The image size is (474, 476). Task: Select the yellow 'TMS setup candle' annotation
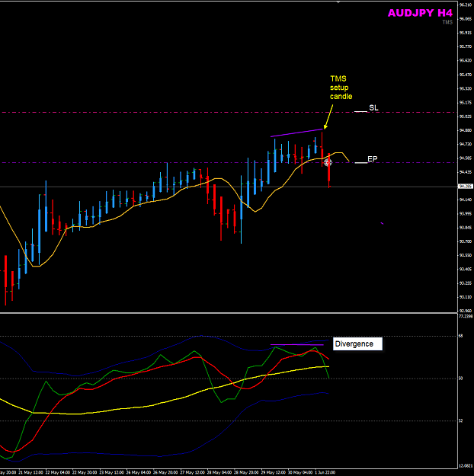pyautogui.click(x=341, y=88)
